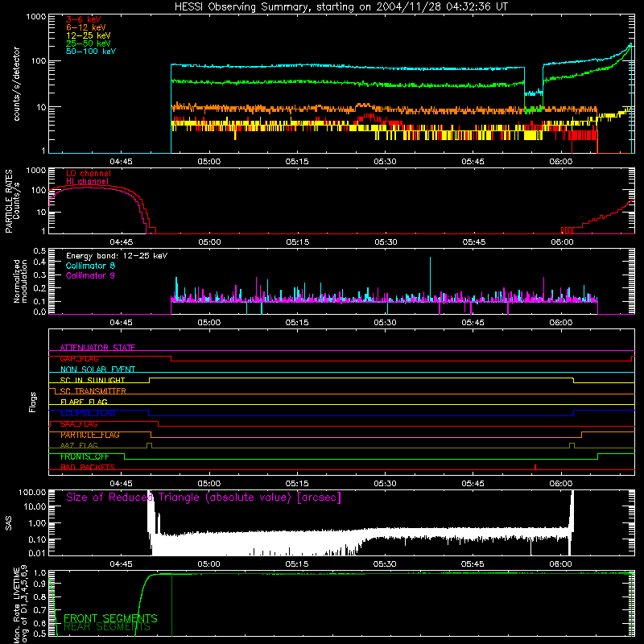Image resolution: width=644 pixels, height=644 pixels.
Task: Click the FLARE_FLAG label
Action: tap(84, 402)
